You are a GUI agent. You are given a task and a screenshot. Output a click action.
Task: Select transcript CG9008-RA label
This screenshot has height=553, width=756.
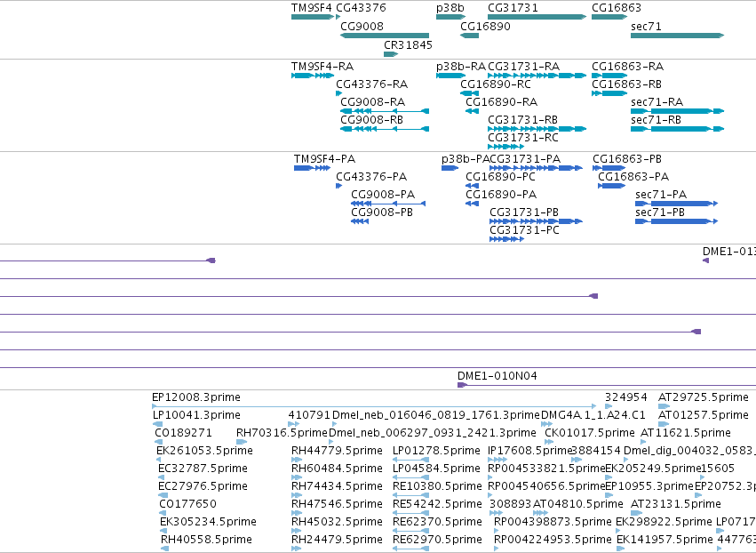[x=373, y=102]
